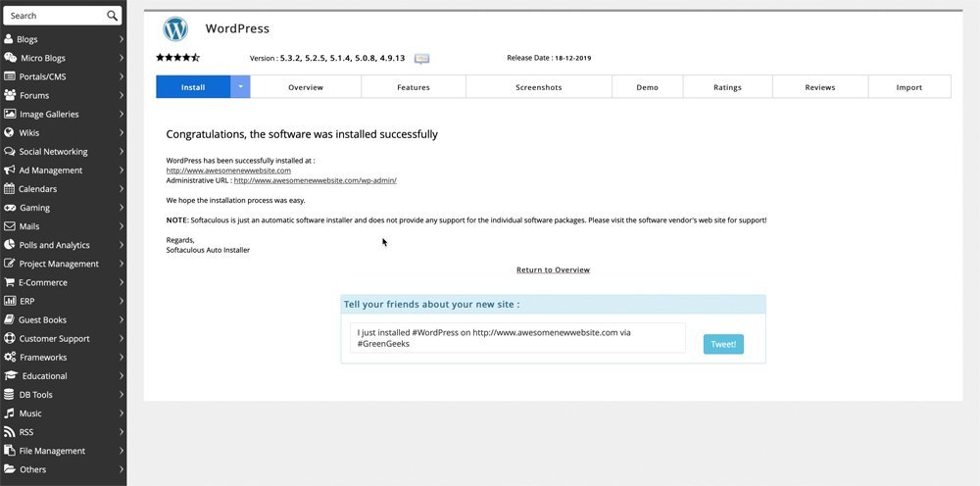Click the Mails envelope icon
Screen dimensions: 980x486
coord(10,226)
